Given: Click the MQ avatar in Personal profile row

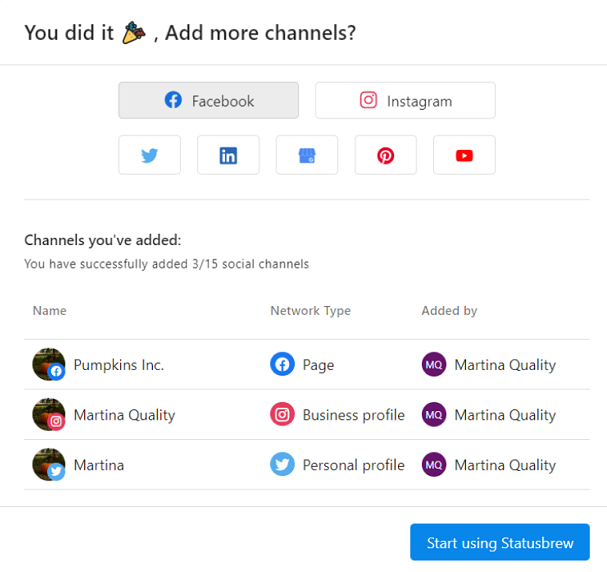Looking at the screenshot, I should click(434, 464).
